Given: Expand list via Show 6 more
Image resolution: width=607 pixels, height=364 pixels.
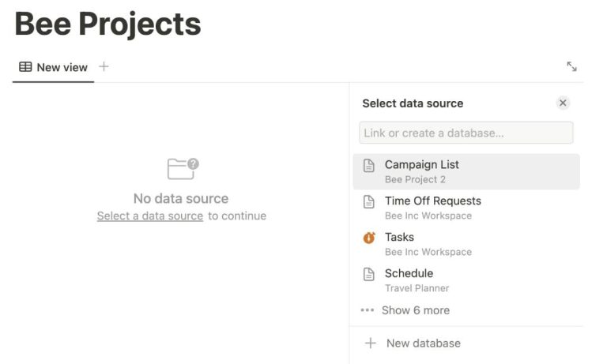Looking at the screenshot, I should coord(415,310).
